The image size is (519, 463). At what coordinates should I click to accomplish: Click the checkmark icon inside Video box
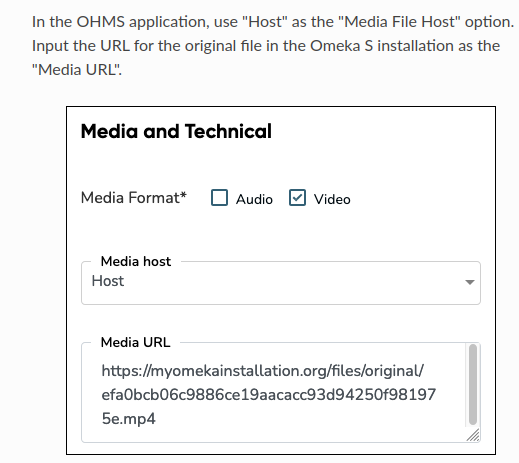[297, 198]
